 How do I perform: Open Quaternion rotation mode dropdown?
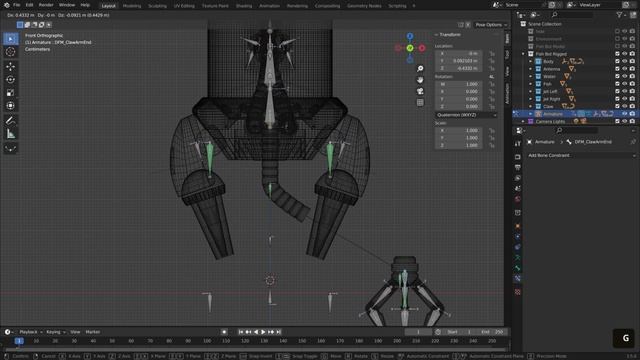[x=466, y=115]
